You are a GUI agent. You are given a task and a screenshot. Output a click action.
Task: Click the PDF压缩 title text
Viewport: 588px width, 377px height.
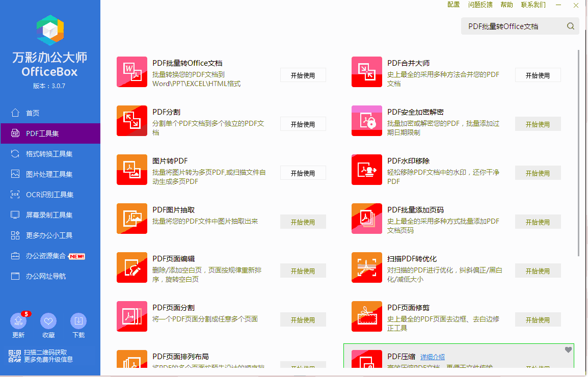pyautogui.click(x=401, y=357)
